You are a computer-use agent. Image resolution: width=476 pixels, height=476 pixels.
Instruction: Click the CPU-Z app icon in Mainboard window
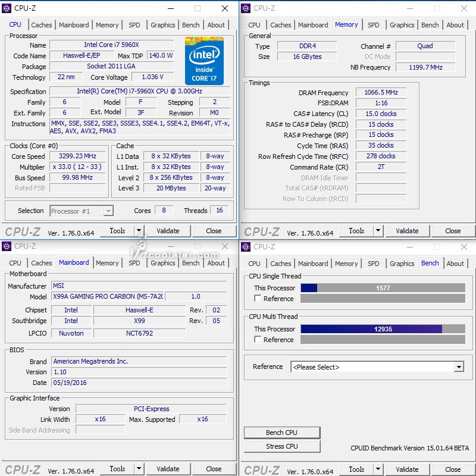coord(7,246)
